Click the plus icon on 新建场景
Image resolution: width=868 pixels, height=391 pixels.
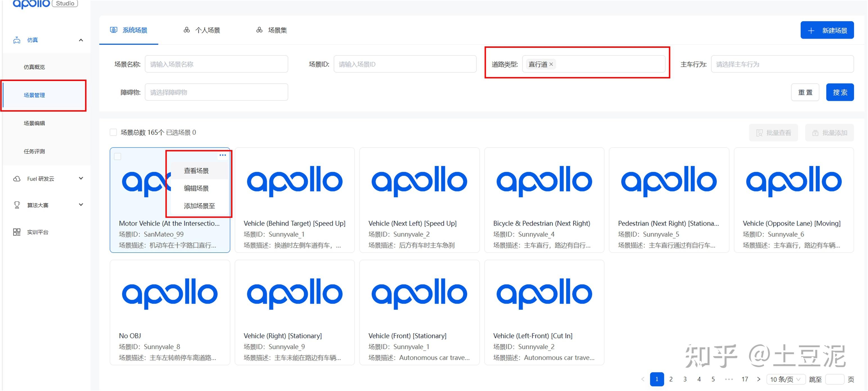811,31
